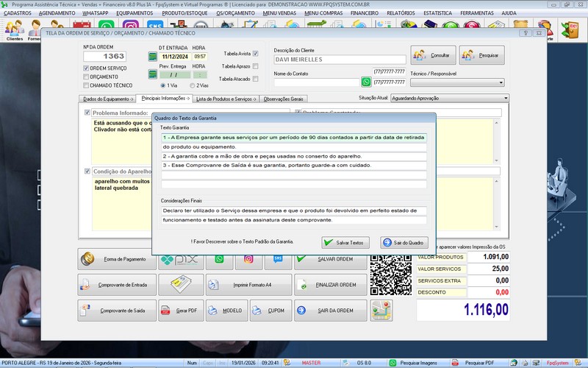Click the Salvar Textos button

tap(345, 243)
